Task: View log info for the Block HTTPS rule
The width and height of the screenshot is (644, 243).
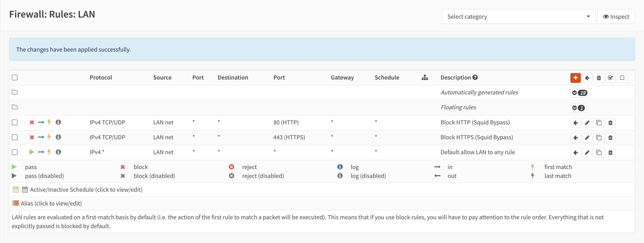Action: click(x=59, y=137)
